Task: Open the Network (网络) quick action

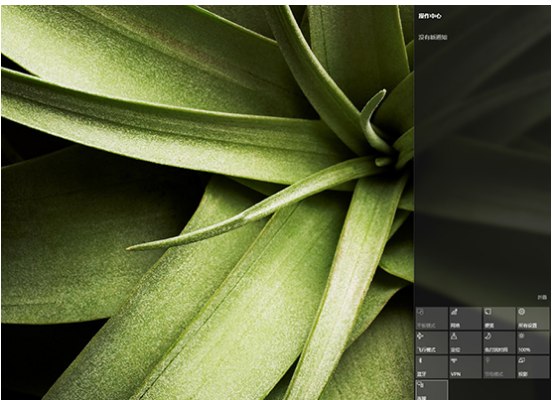Action: (x=465, y=318)
